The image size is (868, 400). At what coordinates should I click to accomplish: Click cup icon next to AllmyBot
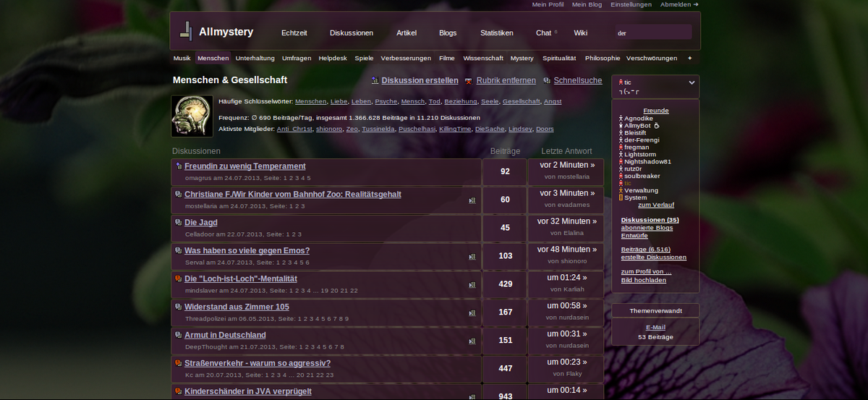click(x=656, y=125)
